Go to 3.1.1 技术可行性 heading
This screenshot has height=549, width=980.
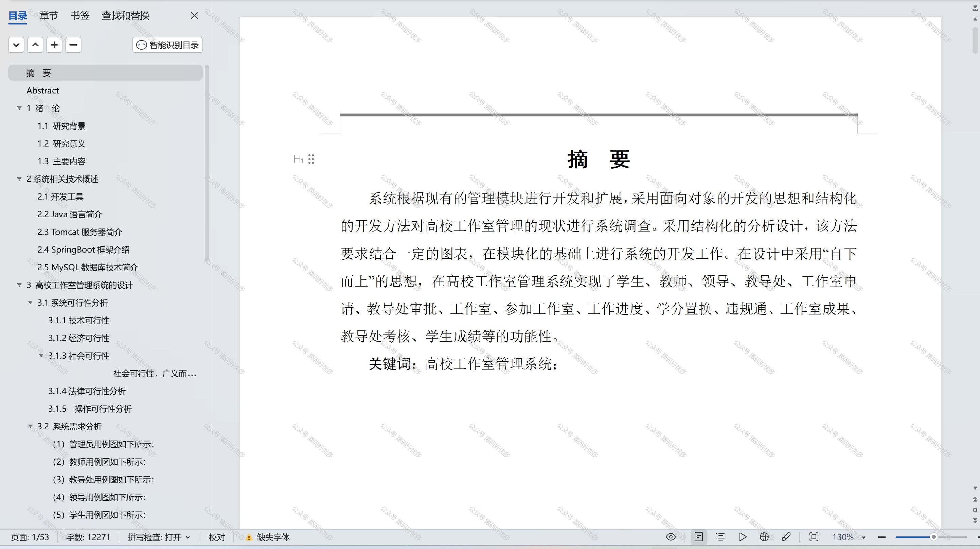79,321
